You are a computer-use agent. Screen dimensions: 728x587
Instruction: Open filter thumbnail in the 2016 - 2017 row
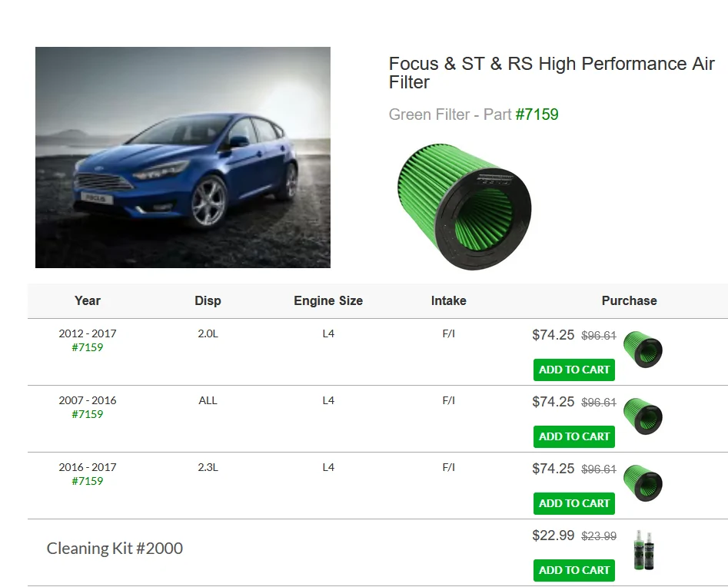643,483
